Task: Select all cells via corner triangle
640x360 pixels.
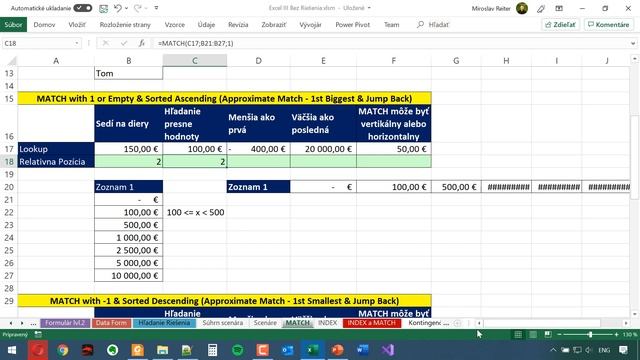Action: point(12,61)
